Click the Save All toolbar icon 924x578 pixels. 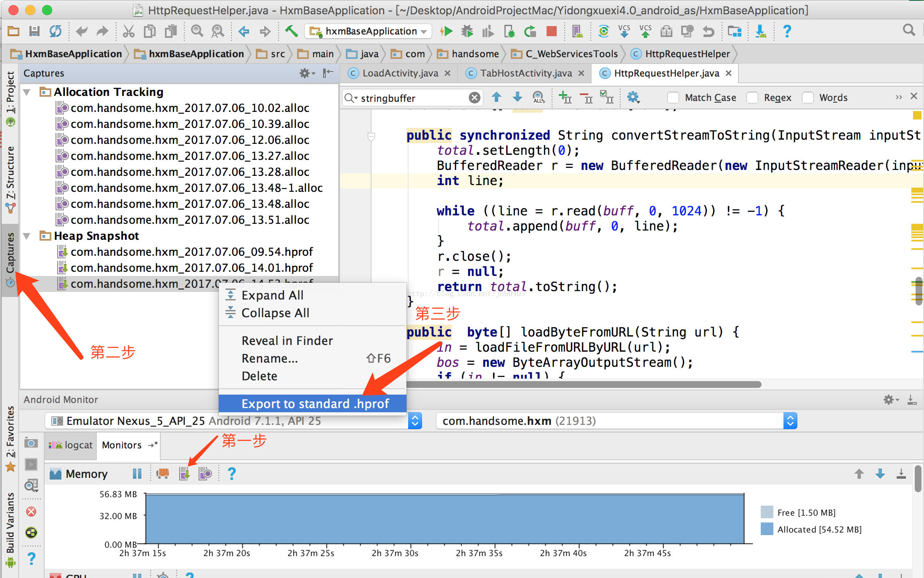pyautogui.click(x=34, y=31)
